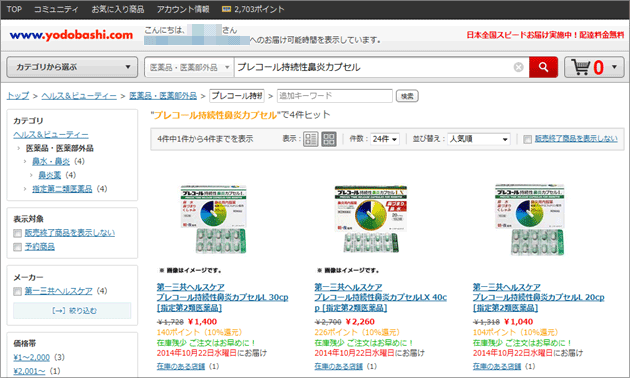Open 並び替え 人気順 sort dropdown

pos(479,139)
